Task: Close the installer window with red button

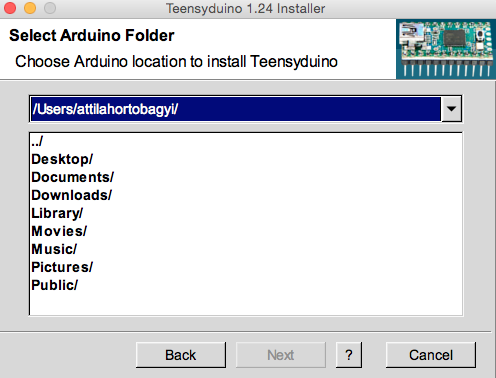Action: (10, 8)
